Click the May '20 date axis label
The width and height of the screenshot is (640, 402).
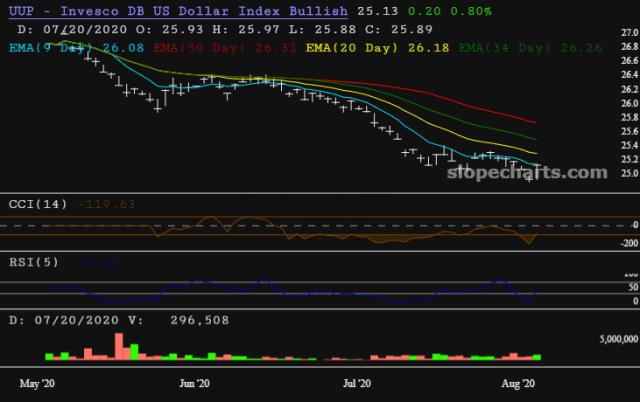click(x=39, y=383)
